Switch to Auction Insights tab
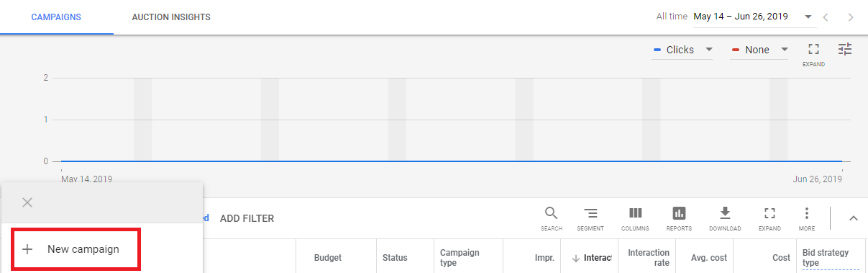868x273 pixels. tap(171, 17)
